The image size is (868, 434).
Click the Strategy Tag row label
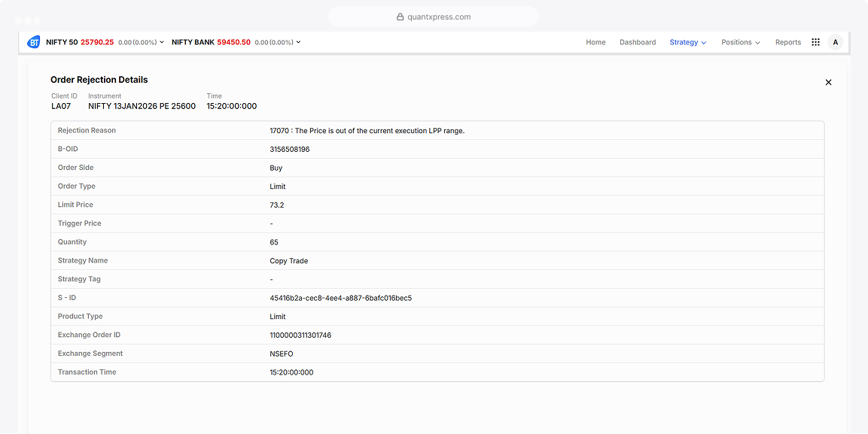[81, 279]
